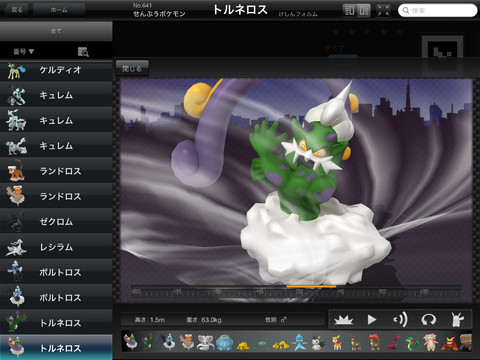Close the 3D viewer with 閉じる
The image size is (480, 360).
point(132,69)
